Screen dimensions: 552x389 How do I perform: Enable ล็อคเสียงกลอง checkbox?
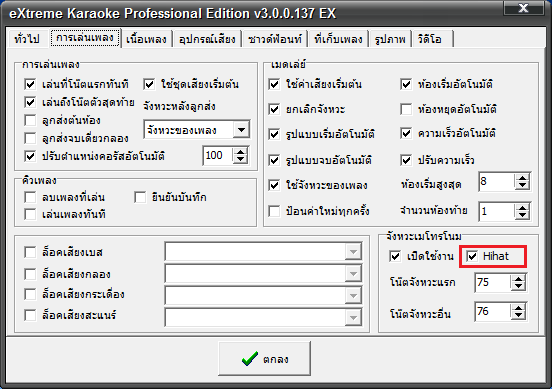click(30, 274)
